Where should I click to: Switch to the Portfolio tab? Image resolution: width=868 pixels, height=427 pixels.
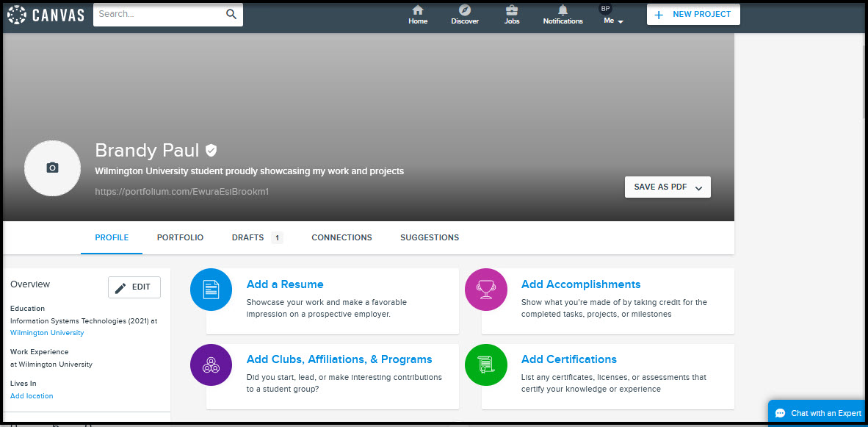pos(181,237)
